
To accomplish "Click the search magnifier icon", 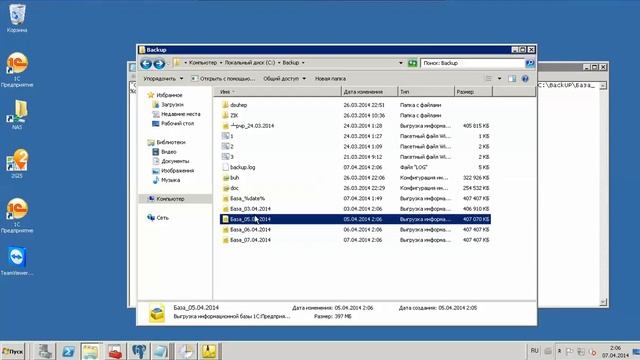I will [530, 63].
